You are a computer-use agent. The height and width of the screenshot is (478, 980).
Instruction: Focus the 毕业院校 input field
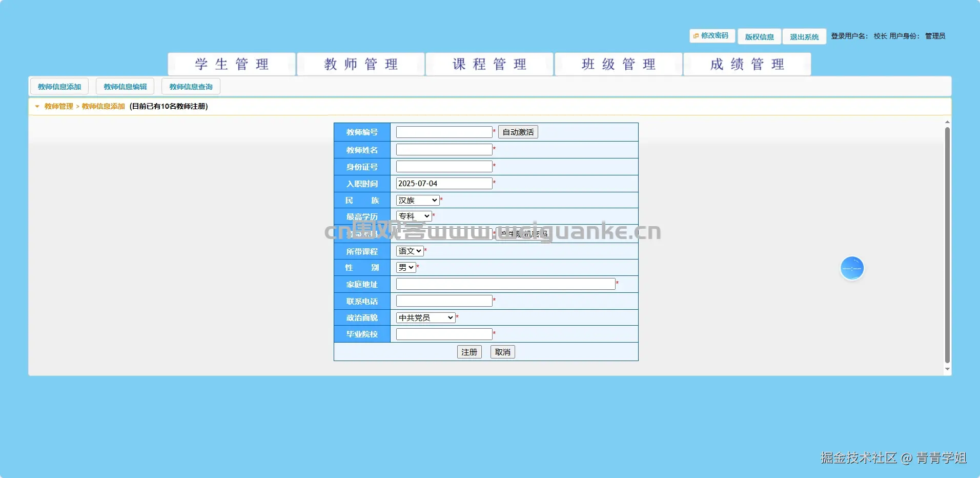click(444, 334)
